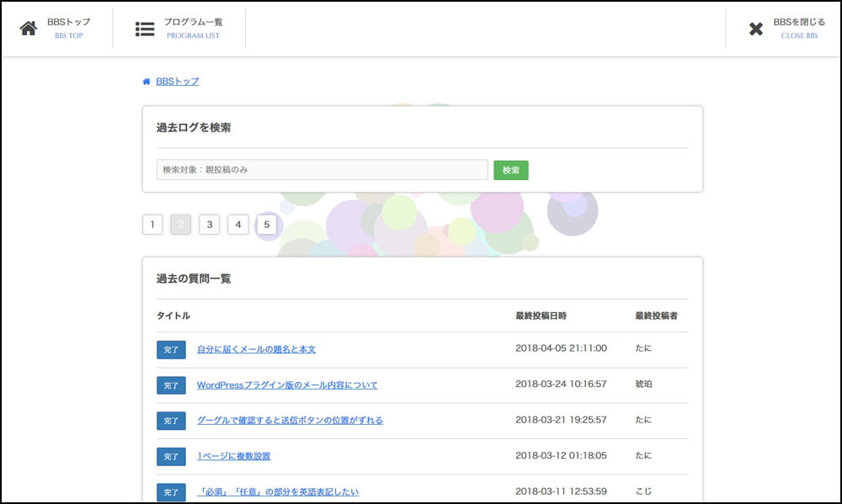The image size is (842, 504).
Task: Open 1ページに複数設置 thread
Action: [233, 456]
